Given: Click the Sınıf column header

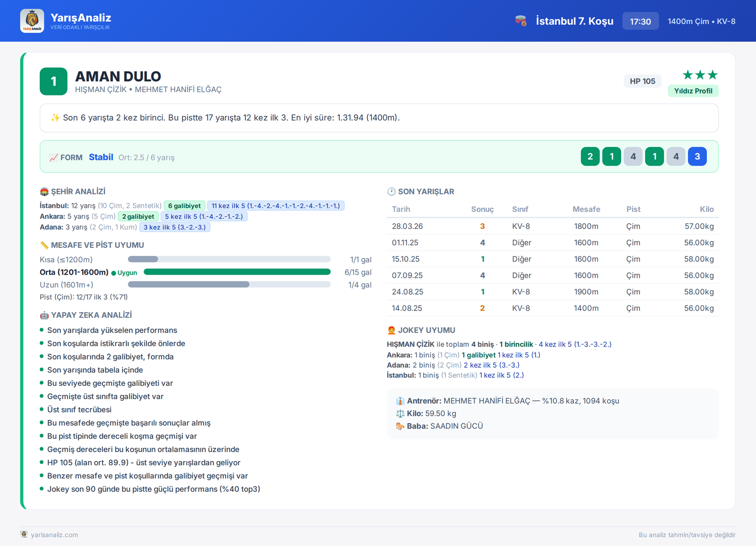Looking at the screenshot, I should 520,209.
